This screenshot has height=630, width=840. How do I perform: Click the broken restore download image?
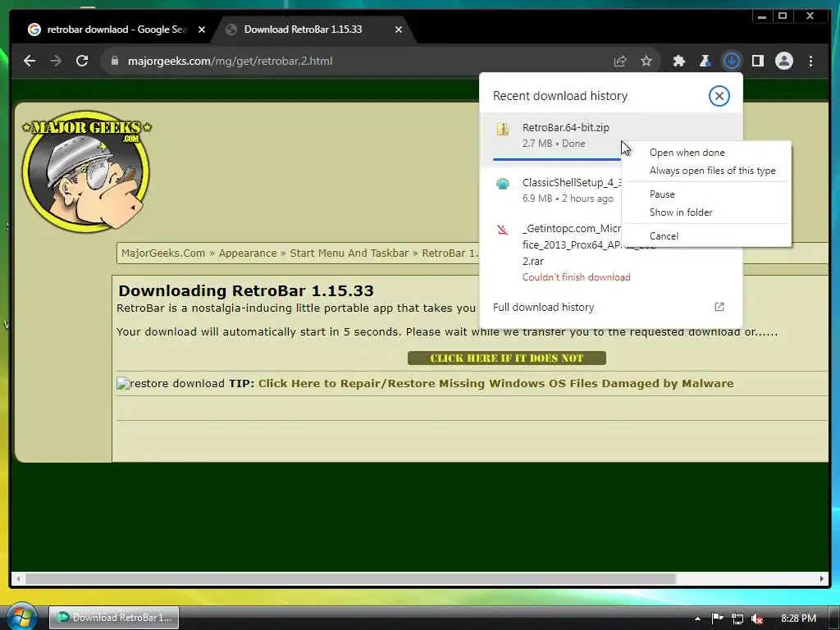[x=123, y=384]
